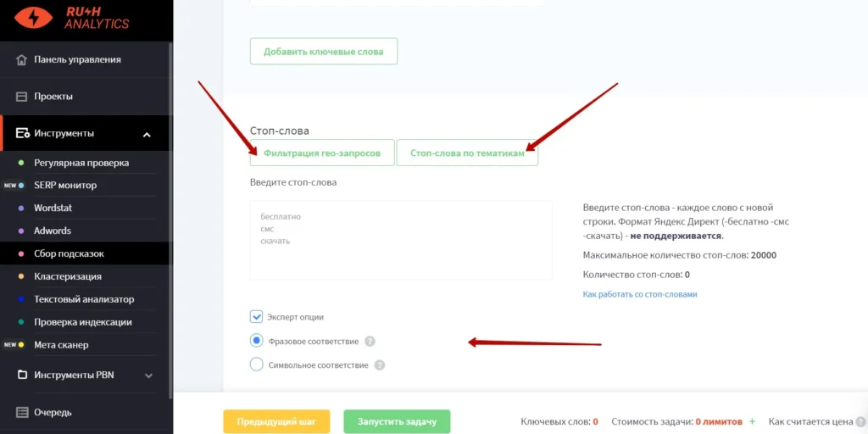Click into the stop-words text area
Viewport: 868px width, 434px height.
(x=401, y=240)
